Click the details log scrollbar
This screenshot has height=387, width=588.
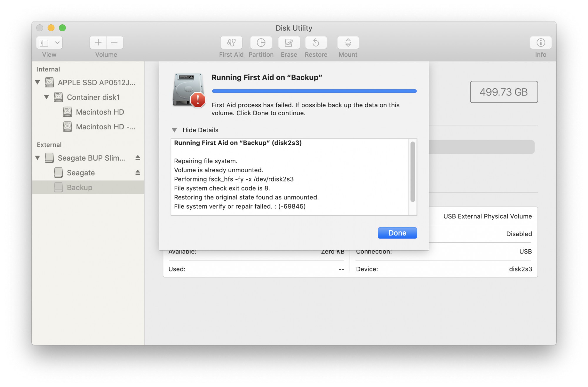pyautogui.click(x=413, y=172)
